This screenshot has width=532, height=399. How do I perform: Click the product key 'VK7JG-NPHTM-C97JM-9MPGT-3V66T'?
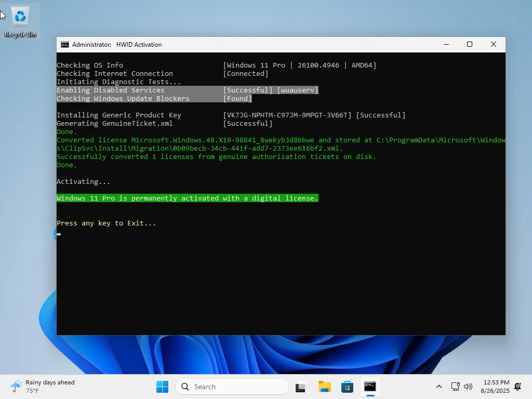click(287, 115)
